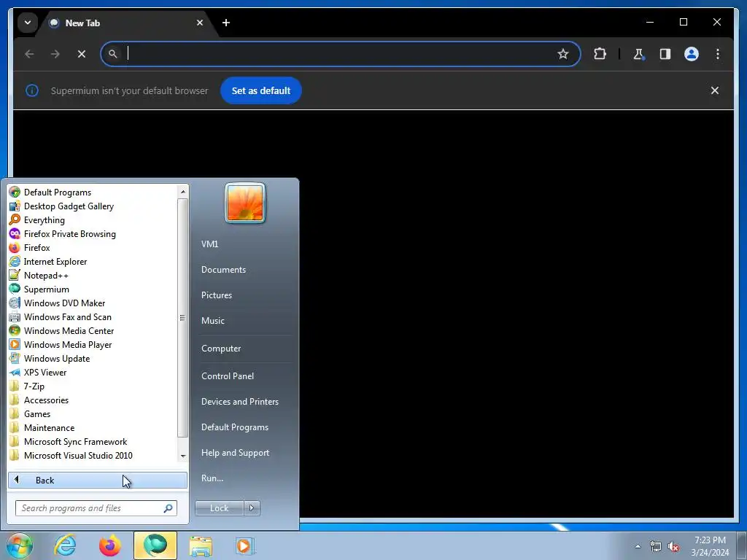Viewport: 747px width, 560px height.
Task: Open Internet Explorer from the taskbar
Action: pyautogui.click(x=65, y=545)
